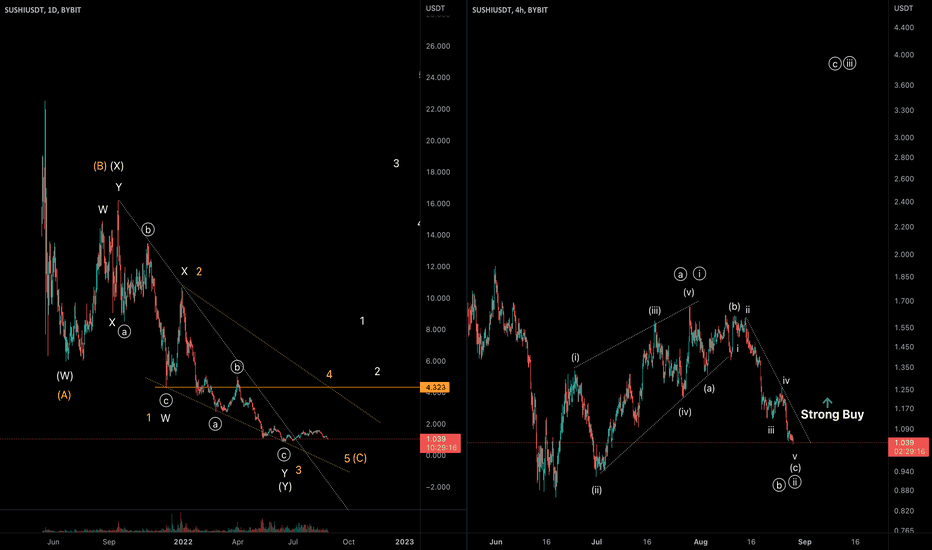The height and width of the screenshot is (550, 932).
Task: Click the USDT currency label on the daily chart
Action: pyautogui.click(x=435, y=8)
